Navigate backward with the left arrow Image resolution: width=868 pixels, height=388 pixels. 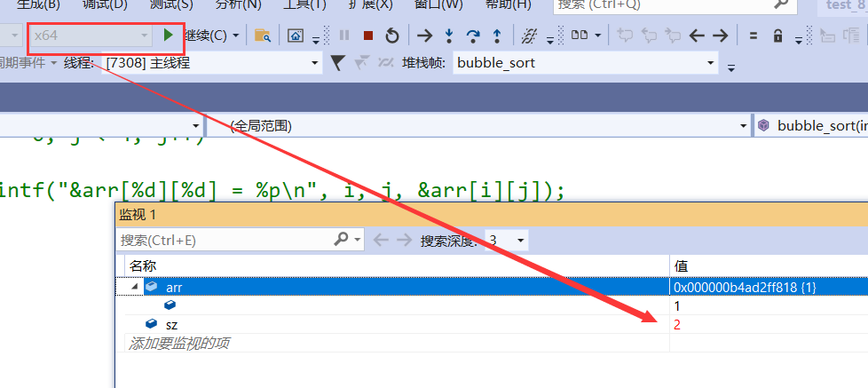(697, 36)
